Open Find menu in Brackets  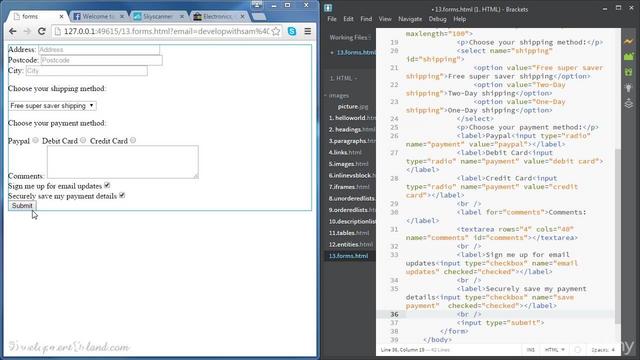pos(366,19)
